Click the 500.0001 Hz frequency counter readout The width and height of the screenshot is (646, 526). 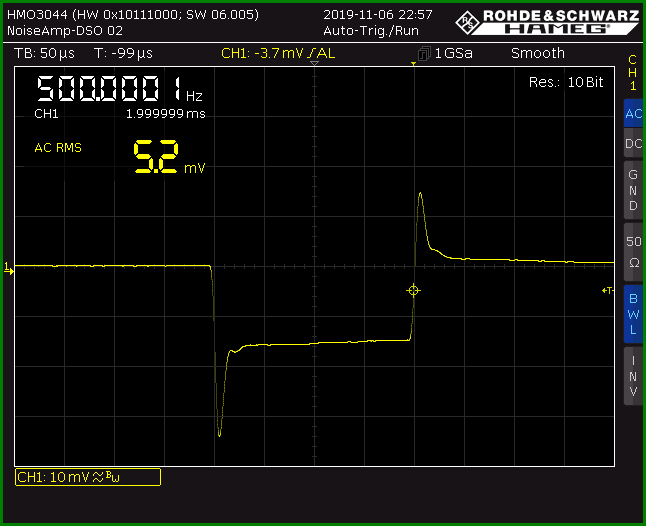(119, 89)
